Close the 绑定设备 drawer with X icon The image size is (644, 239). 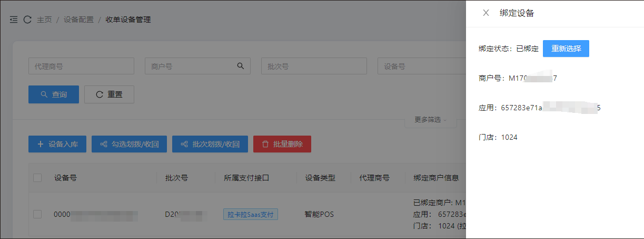click(486, 13)
